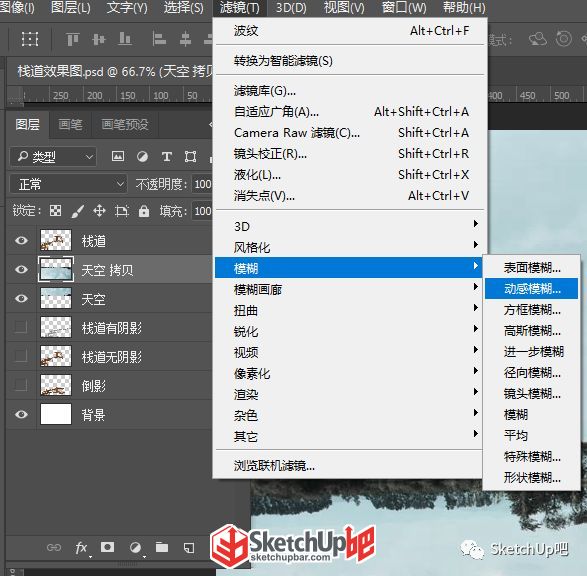The height and width of the screenshot is (576, 587).
Task: Create a new group with folder icon
Action: [162, 548]
